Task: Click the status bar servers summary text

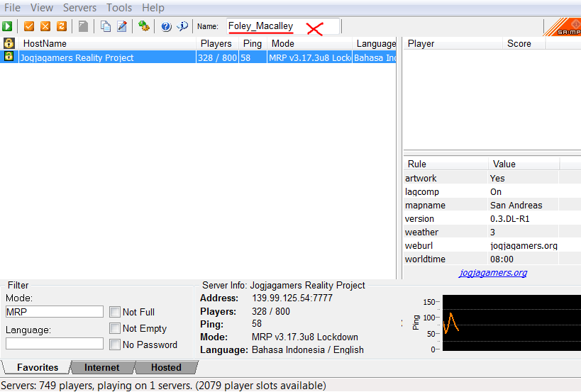Action: pyautogui.click(x=163, y=386)
